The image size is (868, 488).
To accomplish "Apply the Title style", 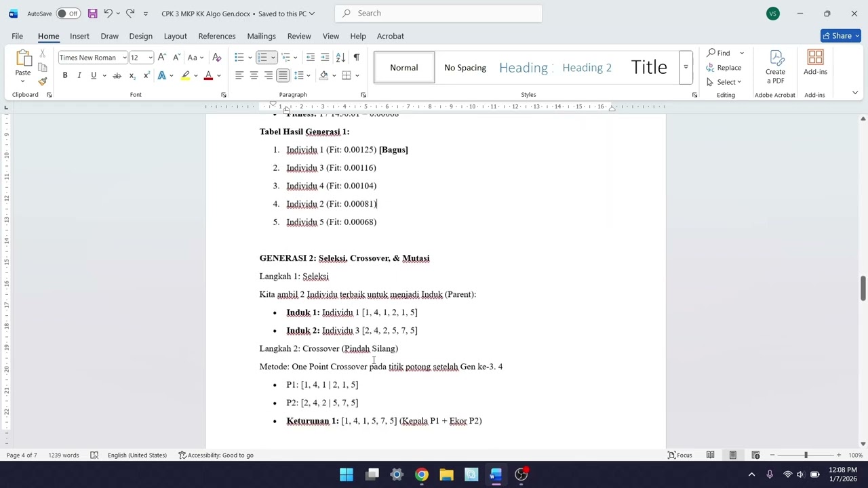I will tap(649, 67).
